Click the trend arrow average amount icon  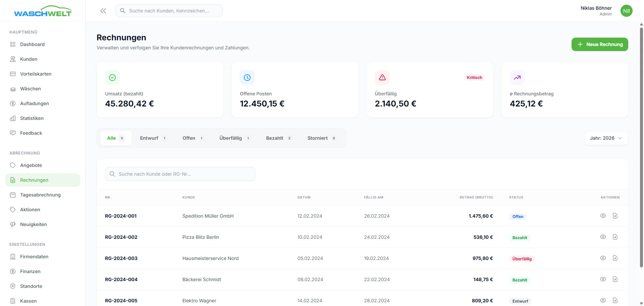[x=517, y=78]
